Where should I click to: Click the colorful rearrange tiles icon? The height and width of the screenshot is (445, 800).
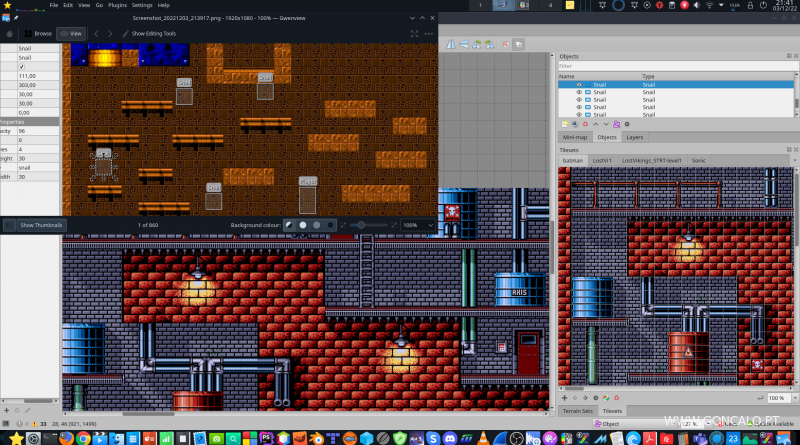[606, 398]
